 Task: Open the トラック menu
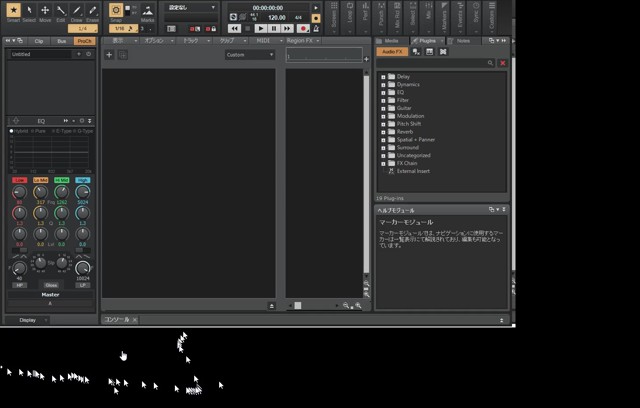194,41
